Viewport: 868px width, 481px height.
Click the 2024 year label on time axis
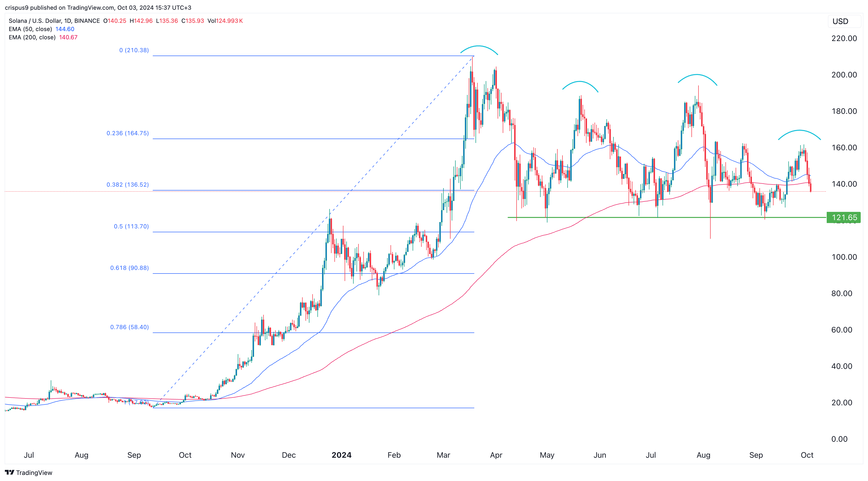[341, 455]
